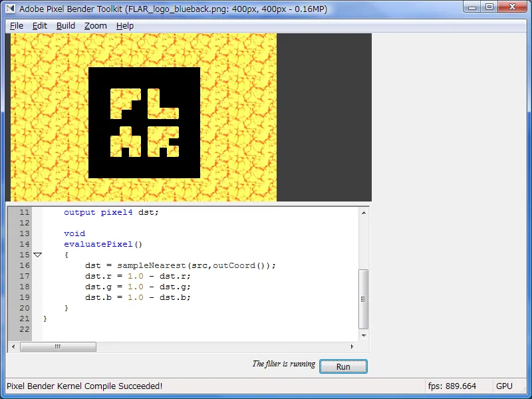Screen dimensions: 532x399
Task: Click the 'dst.r = 1.0 - dst.r;' line
Action: click(138, 276)
